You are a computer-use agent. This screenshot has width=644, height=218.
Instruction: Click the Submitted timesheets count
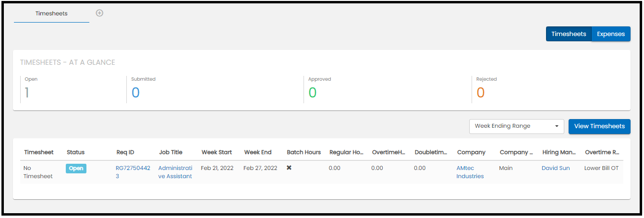tap(135, 93)
